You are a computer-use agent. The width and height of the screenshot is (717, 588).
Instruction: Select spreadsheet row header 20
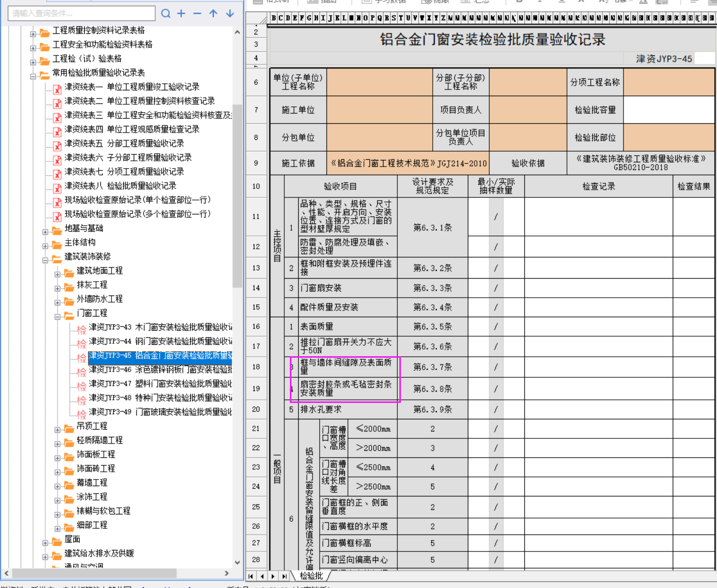pyautogui.click(x=256, y=409)
